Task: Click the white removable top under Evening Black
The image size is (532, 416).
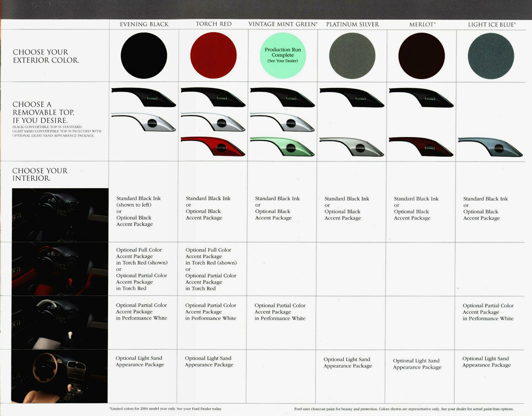Action: click(x=144, y=122)
